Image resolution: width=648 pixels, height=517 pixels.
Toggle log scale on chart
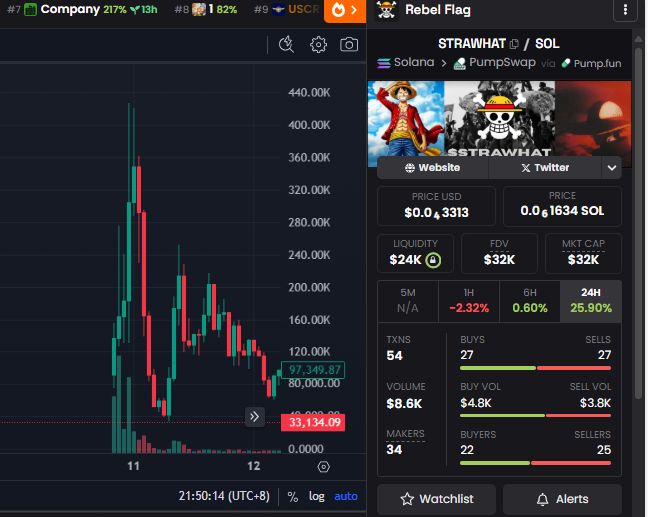click(x=317, y=496)
